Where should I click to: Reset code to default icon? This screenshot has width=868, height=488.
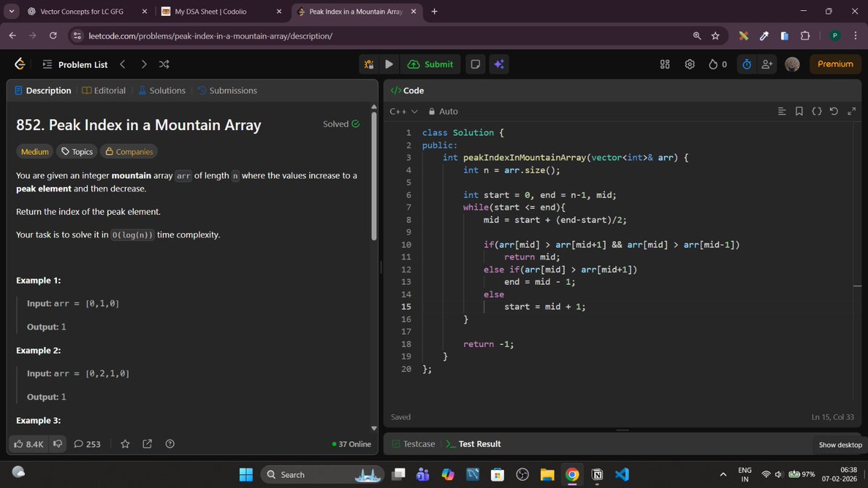point(834,111)
